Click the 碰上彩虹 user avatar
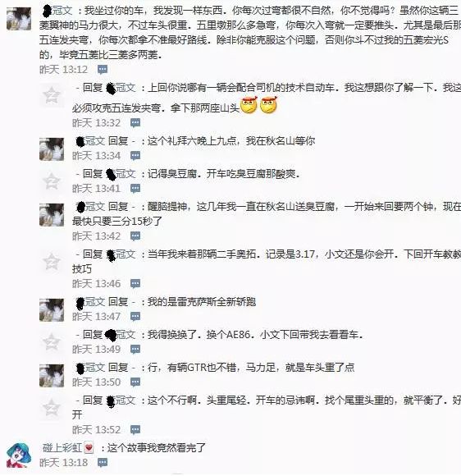The height and width of the screenshot is (476, 461). coord(19,455)
